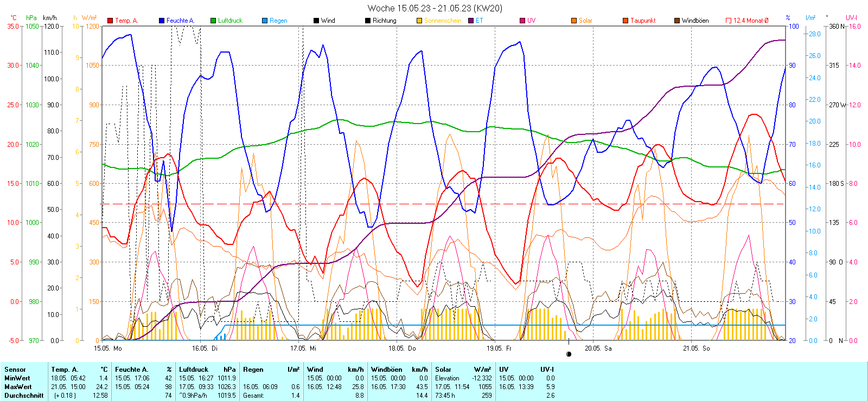Click the UV legend label
This screenshot has height=401, width=868.
pos(531,21)
